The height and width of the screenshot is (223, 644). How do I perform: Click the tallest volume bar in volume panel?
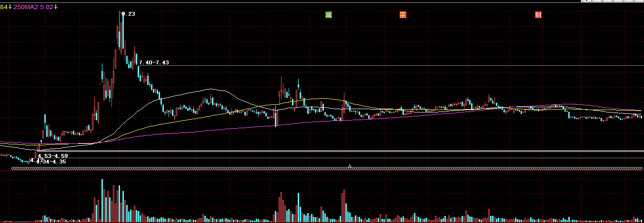tap(102, 201)
